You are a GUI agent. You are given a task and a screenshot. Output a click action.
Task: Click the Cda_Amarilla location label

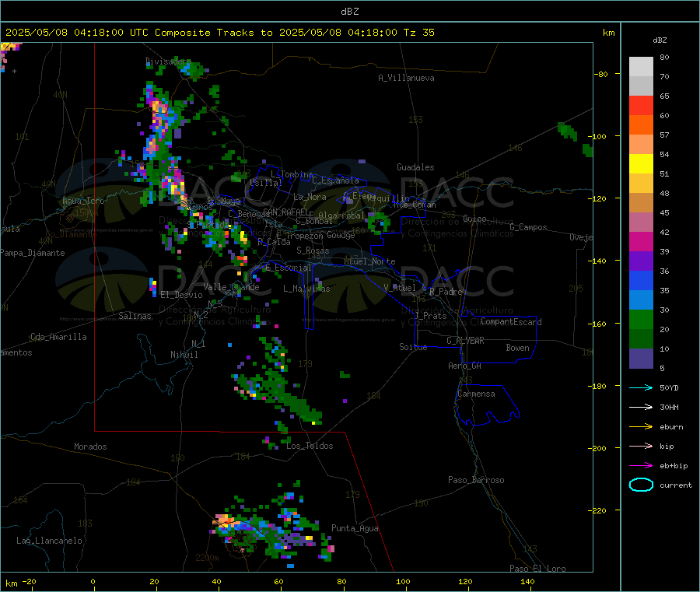[58, 337]
